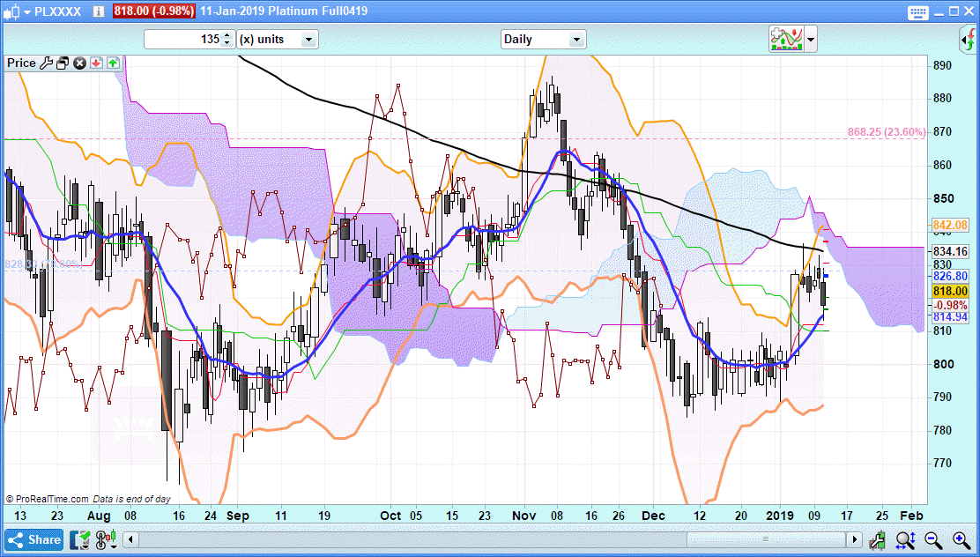Expand trading side panel arrows icon
980x557 pixels.
(x=969, y=40)
